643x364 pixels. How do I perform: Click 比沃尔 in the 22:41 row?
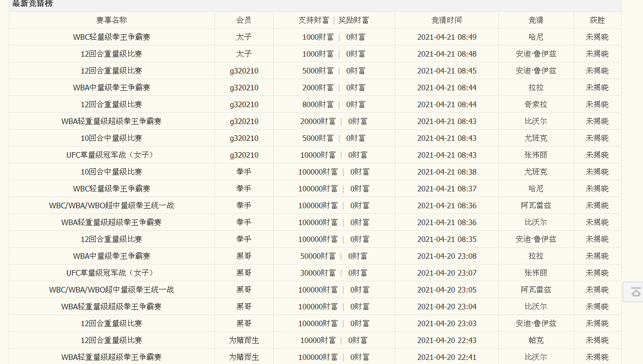536,357
